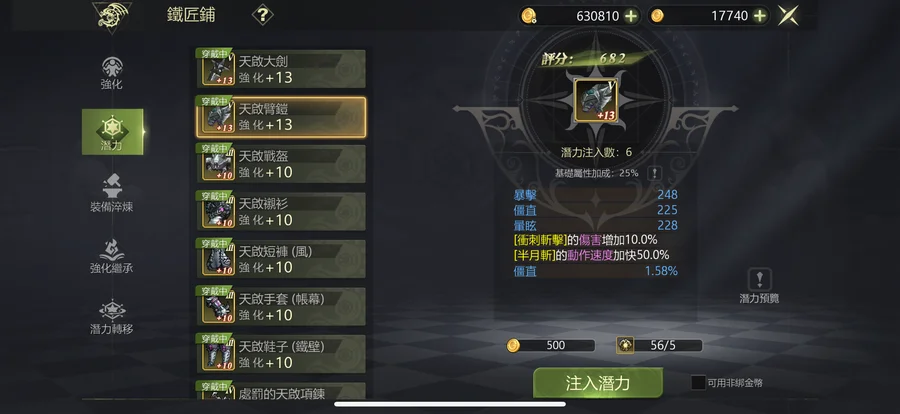Add currency with the plus next to 17740

coord(759,16)
